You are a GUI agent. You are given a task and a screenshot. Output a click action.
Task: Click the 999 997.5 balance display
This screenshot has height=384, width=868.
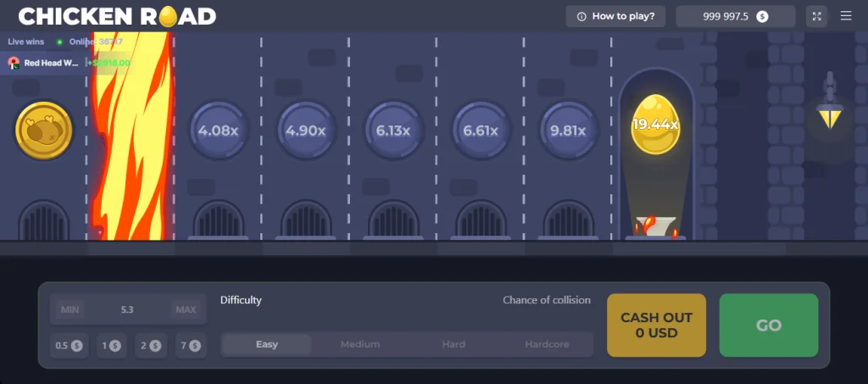tap(735, 16)
